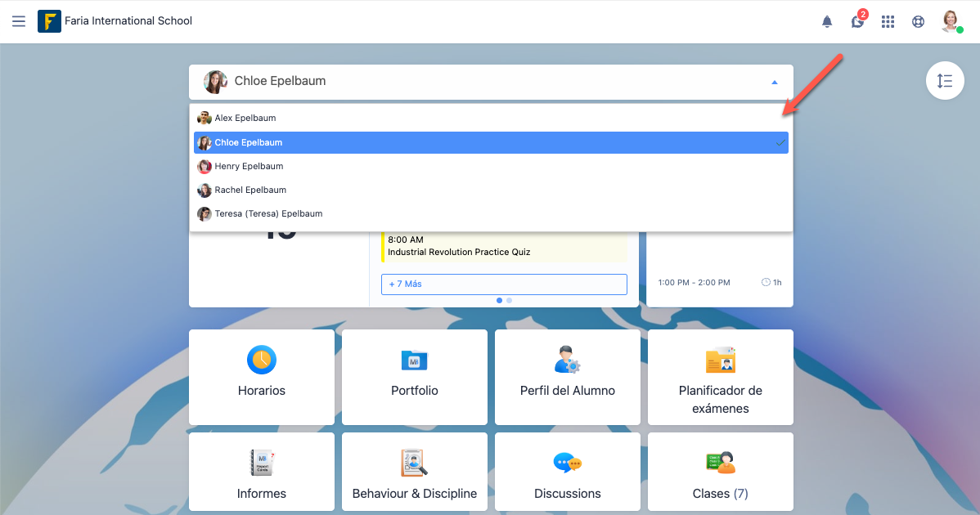This screenshot has width=980, height=515.
Task: Open Planificador de exámenes tile
Action: coord(721,376)
